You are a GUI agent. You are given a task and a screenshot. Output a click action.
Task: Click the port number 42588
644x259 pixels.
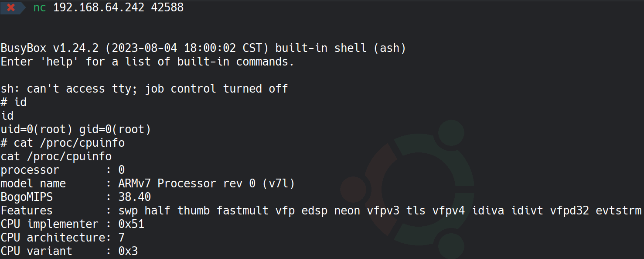(167, 7)
